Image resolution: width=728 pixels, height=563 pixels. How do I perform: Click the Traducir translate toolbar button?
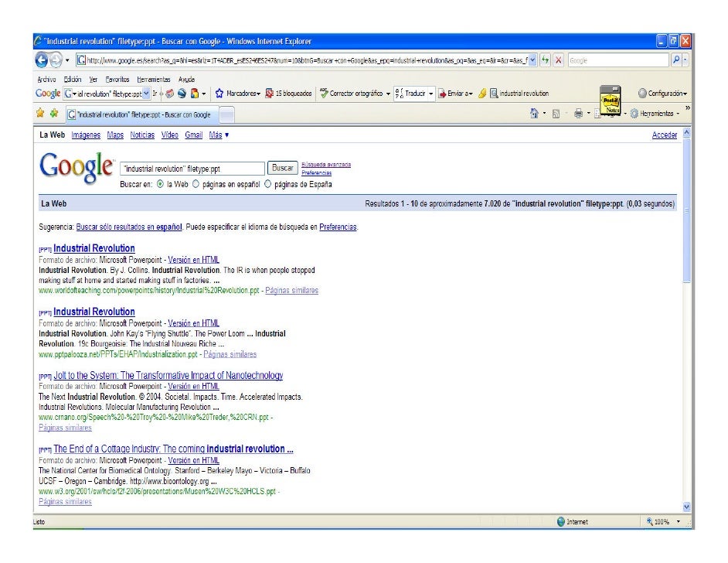(410, 94)
